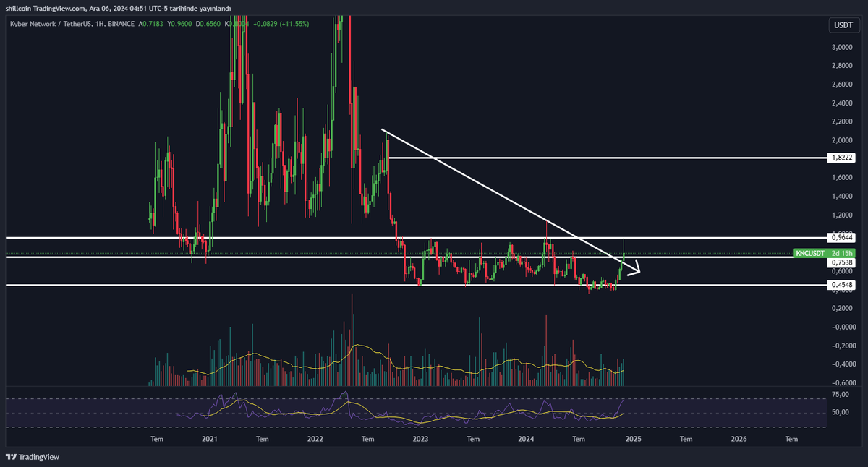Click the change value +0,0829 (+11,55%)
868x467 pixels.
tap(281, 24)
